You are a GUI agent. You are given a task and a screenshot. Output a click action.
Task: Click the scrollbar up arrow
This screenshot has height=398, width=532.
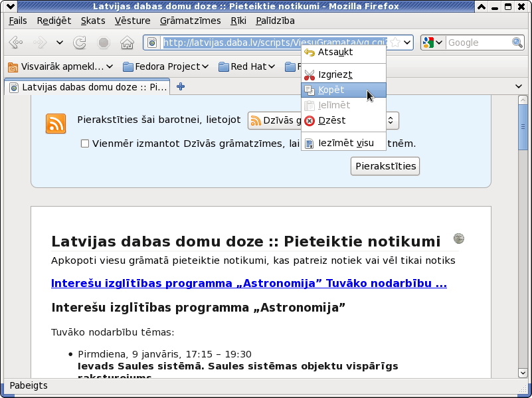(x=523, y=100)
